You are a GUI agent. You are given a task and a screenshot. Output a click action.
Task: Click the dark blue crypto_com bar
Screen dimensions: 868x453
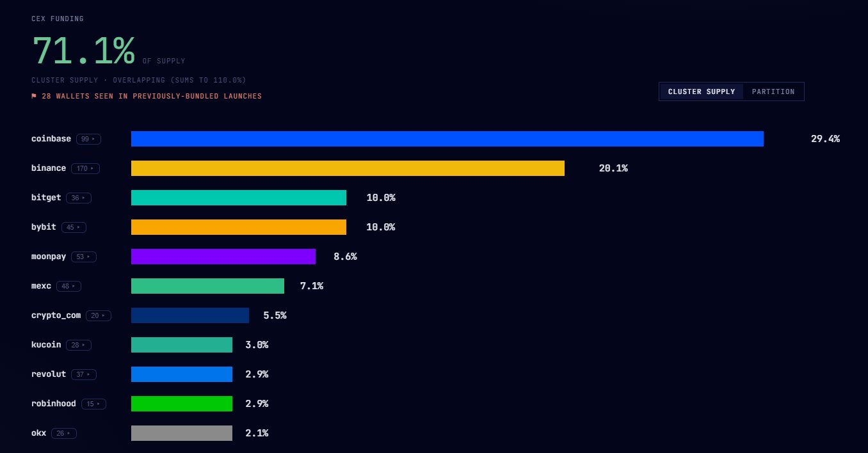click(190, 315)
